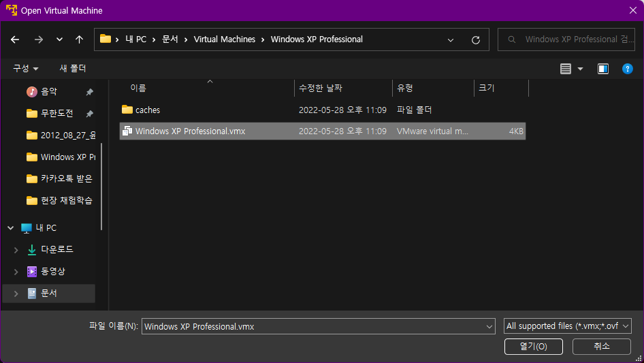Open recent locations chevron
Screen dimensions: 644x363
[x=59, y=40]
